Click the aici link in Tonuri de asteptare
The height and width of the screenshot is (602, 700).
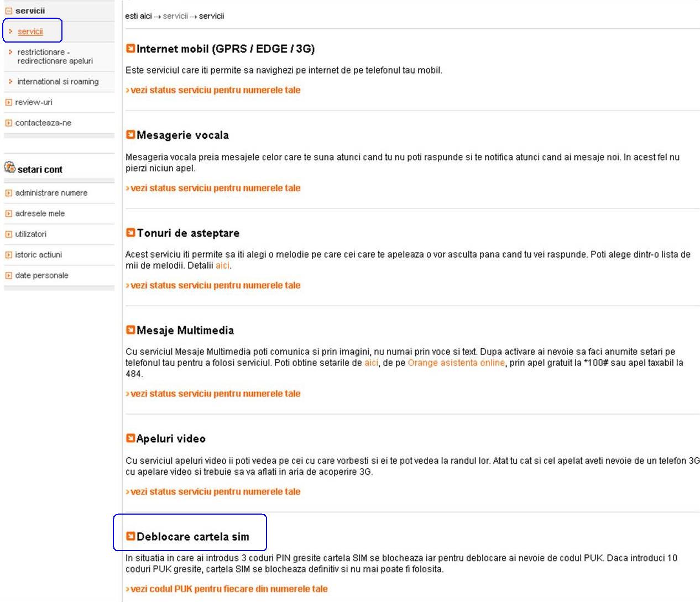click(x=222, y=265)
